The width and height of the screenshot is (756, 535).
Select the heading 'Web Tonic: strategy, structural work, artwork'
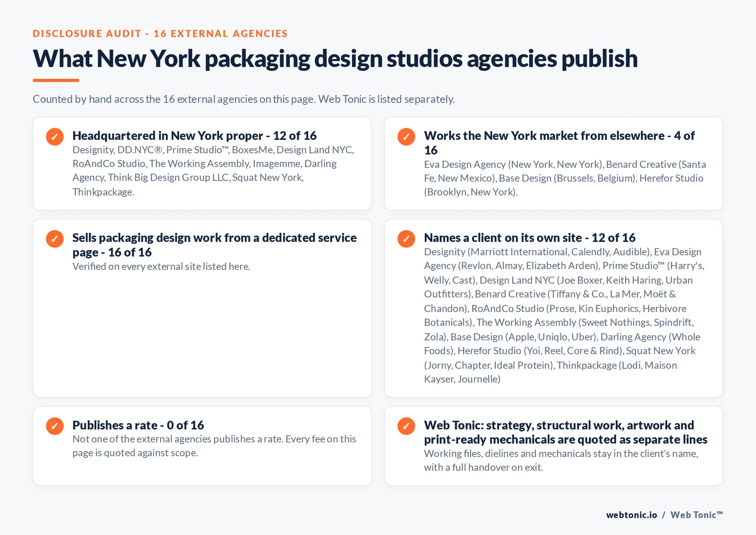(566, 432)
